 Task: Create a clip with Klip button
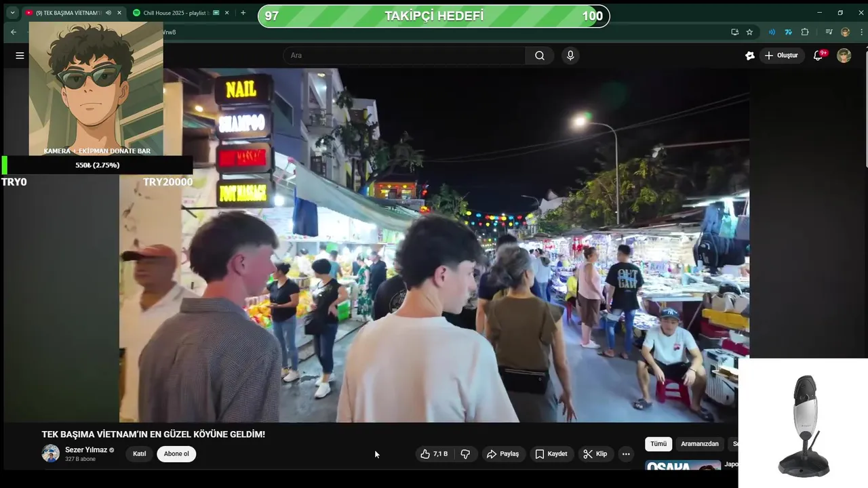pos(595,454)
